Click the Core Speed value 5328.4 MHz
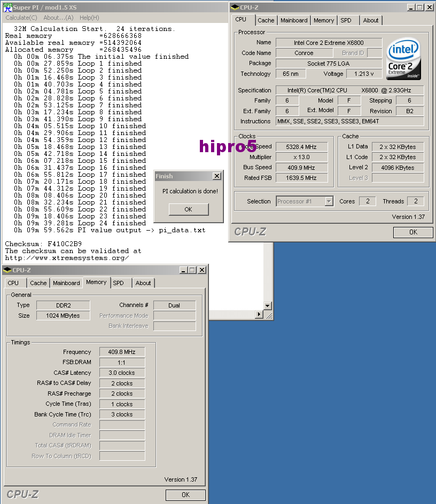The image size is (436, 504). point(301,147)
